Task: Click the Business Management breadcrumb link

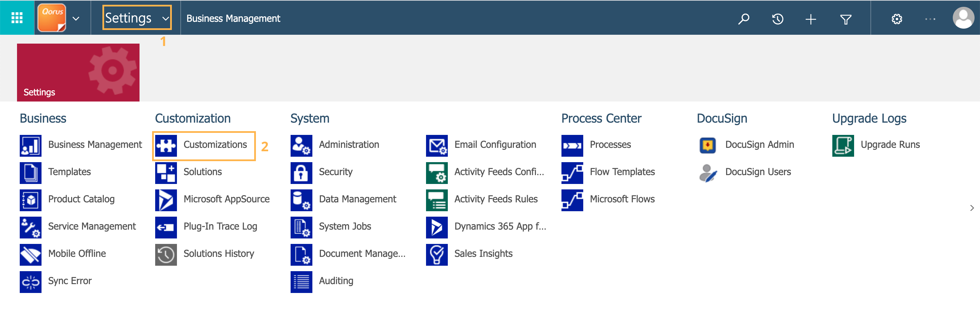Action: [x=233, y=18]
